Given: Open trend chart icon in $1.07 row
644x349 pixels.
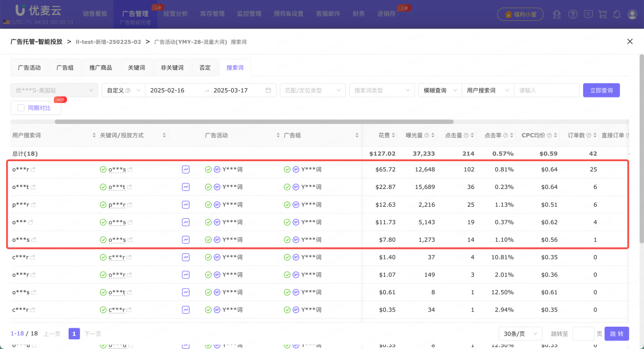Looking at the screenshot, I should pyautogui.click(x=186, y=274).
